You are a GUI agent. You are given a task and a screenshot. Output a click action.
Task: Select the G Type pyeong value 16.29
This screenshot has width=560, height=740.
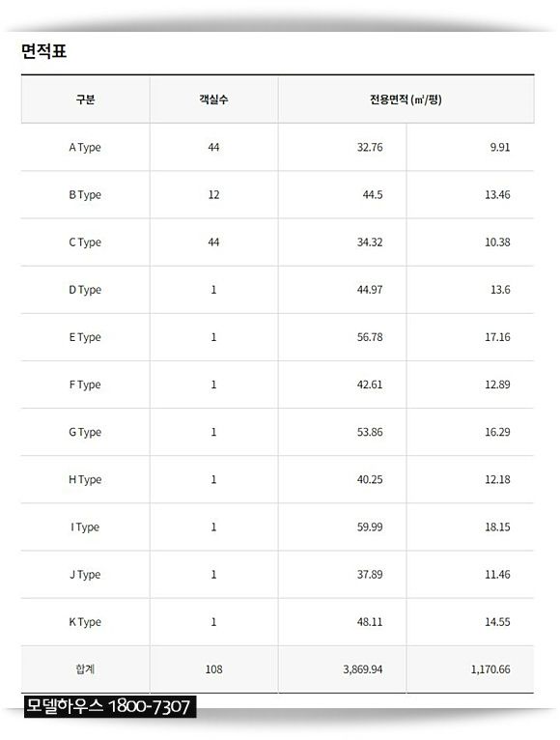pyautogui.click(x=497, y=432)
